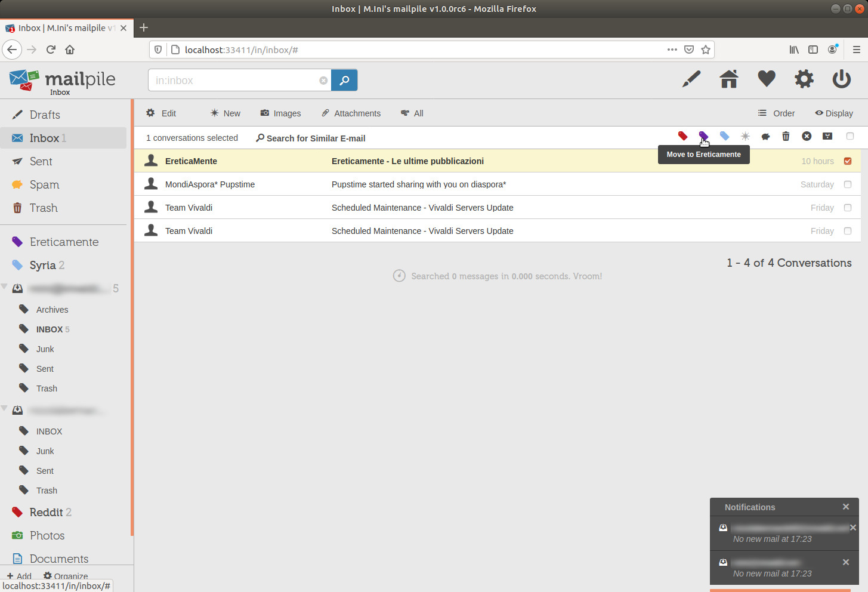Click the trash can icon in the action bar
868x592 pixels.
pos(786,137)
